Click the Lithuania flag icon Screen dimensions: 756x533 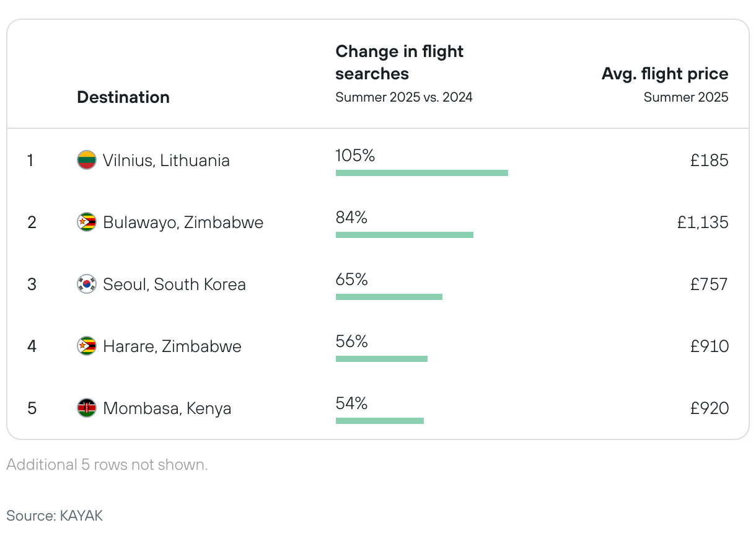pos(86,161)
